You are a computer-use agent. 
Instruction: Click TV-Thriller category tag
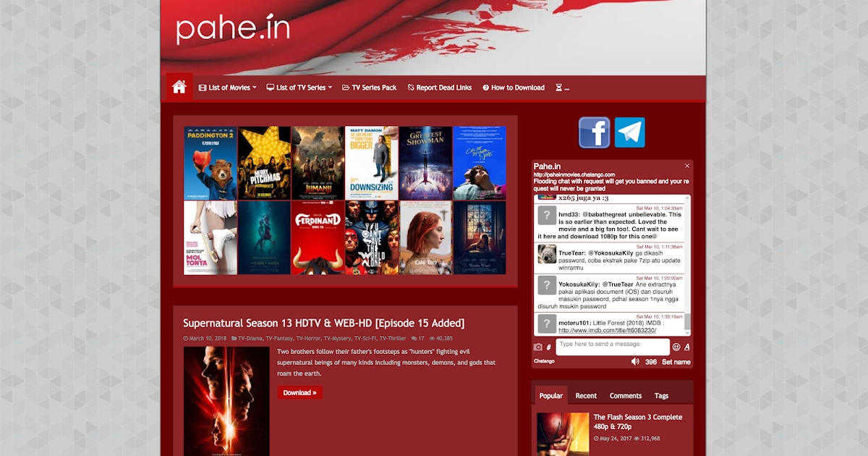(393, 338)
